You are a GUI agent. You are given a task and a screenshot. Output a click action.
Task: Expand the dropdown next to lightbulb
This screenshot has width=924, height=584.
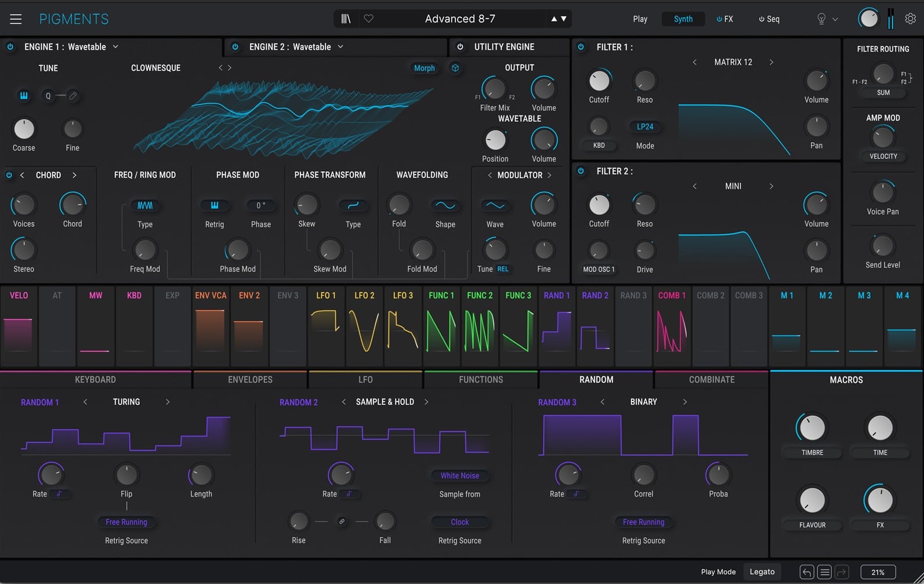click(835, 19)
